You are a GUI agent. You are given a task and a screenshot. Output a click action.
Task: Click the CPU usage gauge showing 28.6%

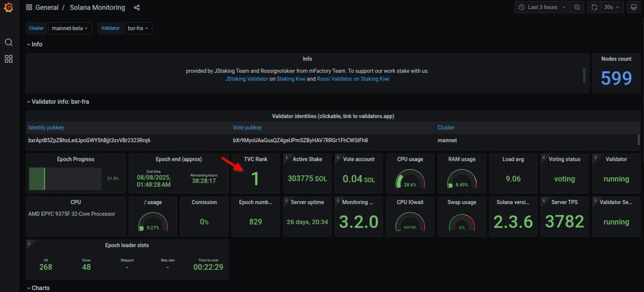409,180
